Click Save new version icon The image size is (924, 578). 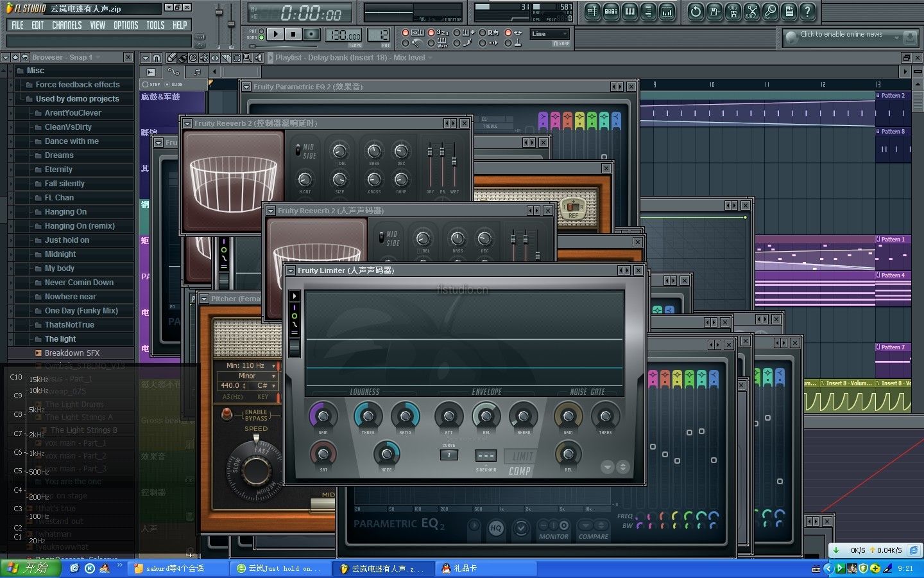tap(714, 11)
